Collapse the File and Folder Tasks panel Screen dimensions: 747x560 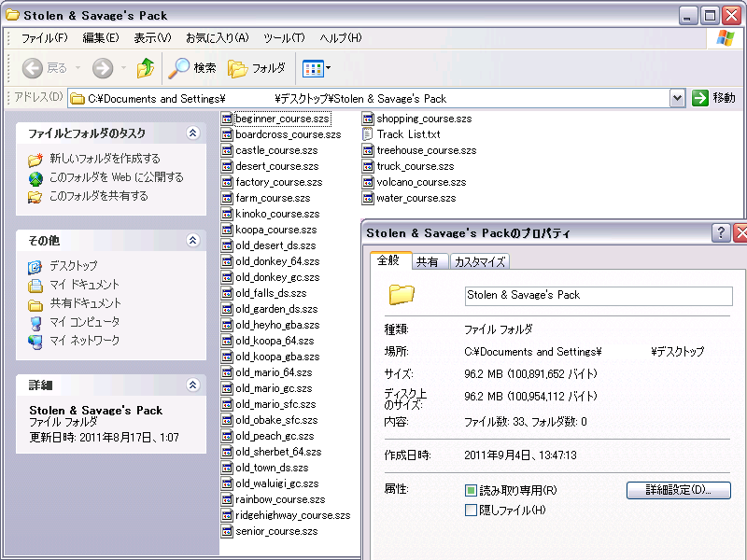point(192,133)
